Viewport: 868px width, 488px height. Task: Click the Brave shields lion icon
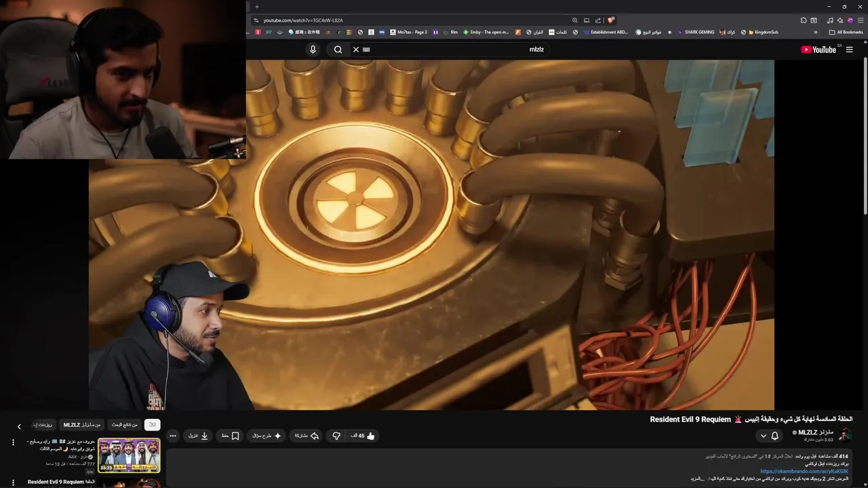[x=611, y=20]
